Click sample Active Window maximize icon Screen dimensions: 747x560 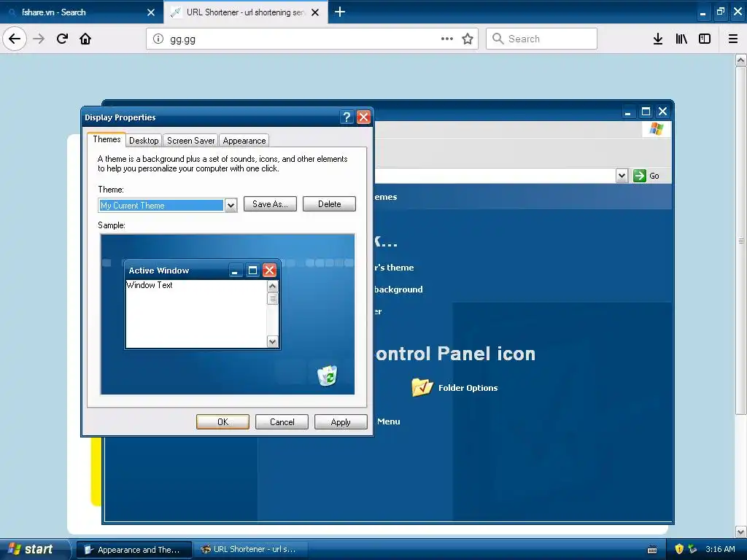pos(252,271)
